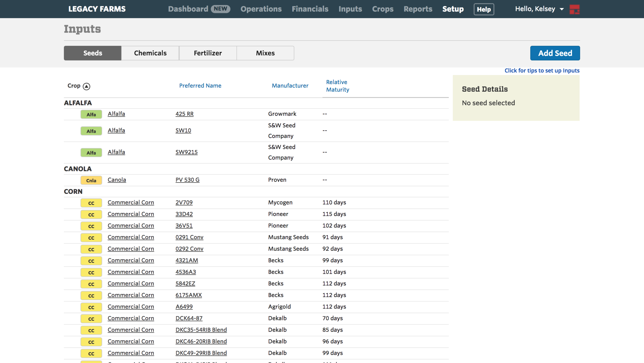Click the CC badge in the 4321AM row

click(91, 261)
